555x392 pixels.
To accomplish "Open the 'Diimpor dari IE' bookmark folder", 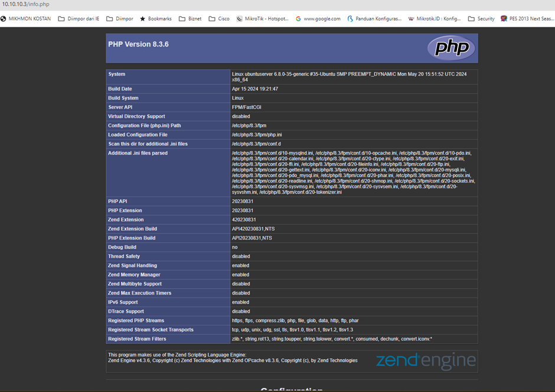I will click(79, 19).
